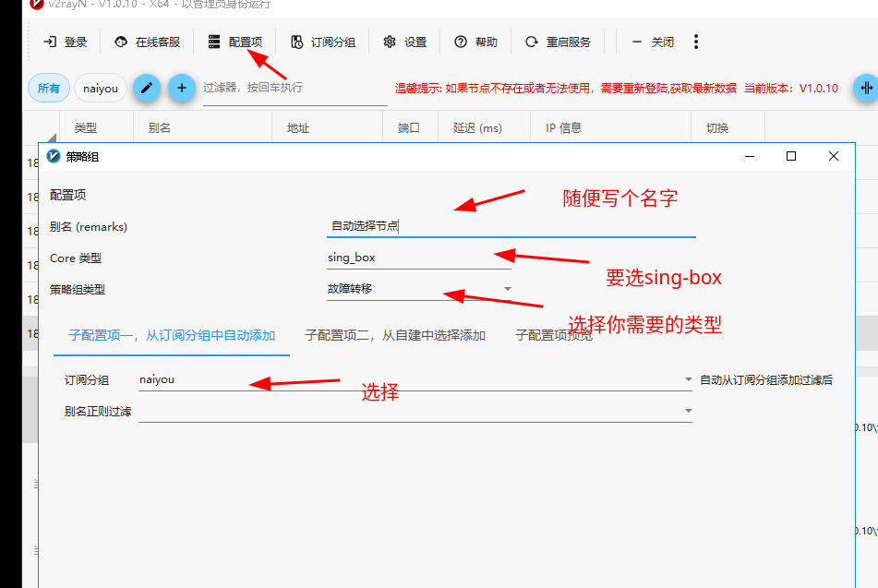Maximize the 策略组 dialog
Viewport: 878px width, 588px height.
pos(791,156)
